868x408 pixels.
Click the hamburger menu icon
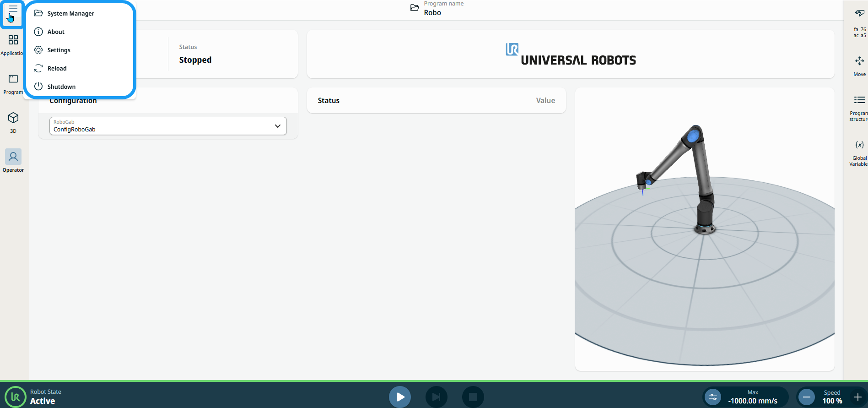[x=13, y=10]
